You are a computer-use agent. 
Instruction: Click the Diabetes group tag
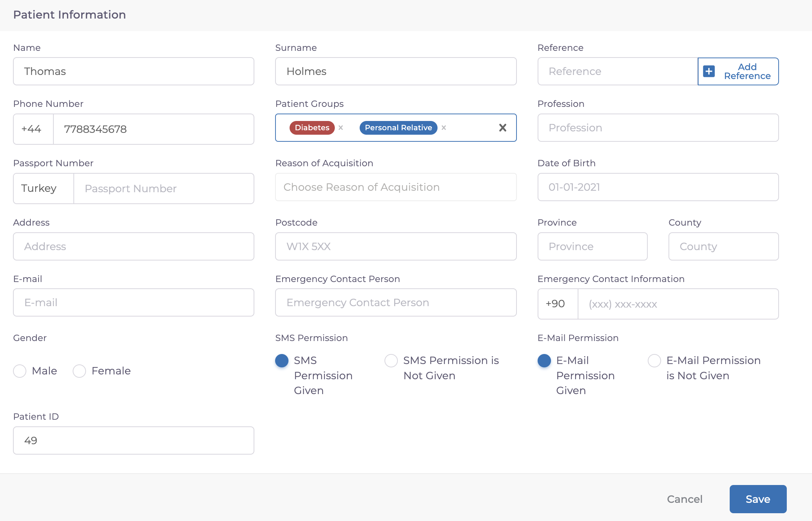[x=312, y=128]
